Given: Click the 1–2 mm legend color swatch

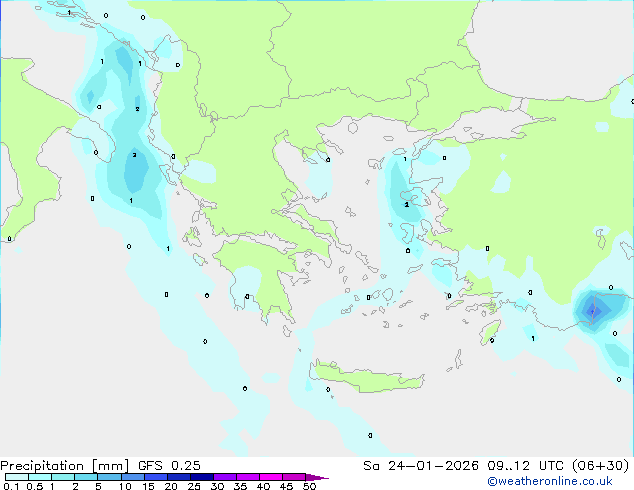Looking at the screenshot, I should [x=63, y=477].
